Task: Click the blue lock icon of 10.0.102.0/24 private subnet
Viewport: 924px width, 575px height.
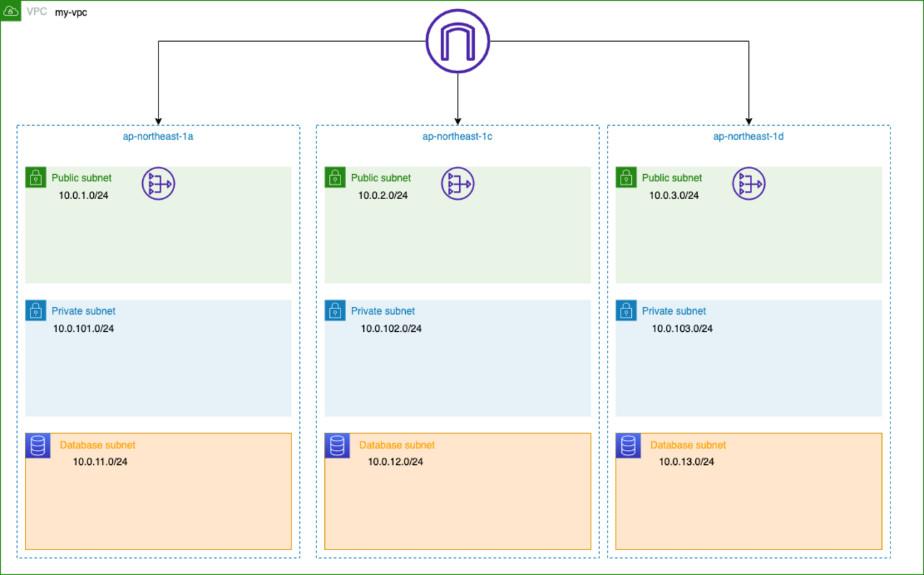Action: click(335, 311)
